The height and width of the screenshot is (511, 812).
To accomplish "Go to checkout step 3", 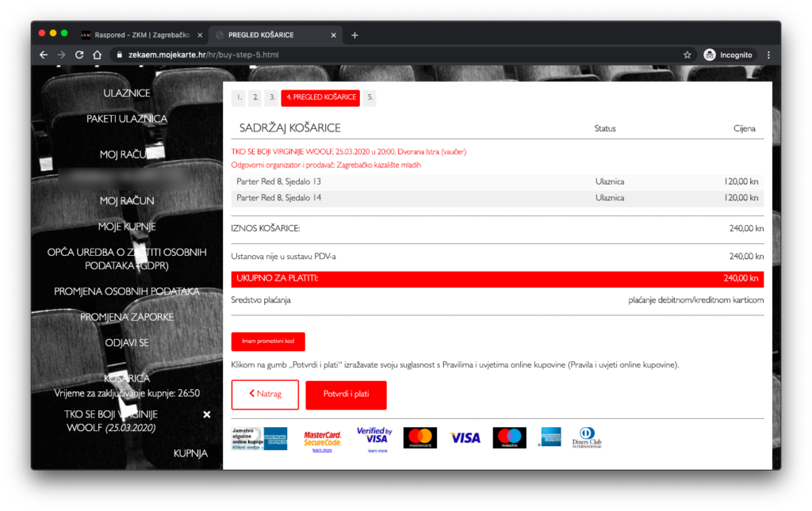I will tap(271, 98).
